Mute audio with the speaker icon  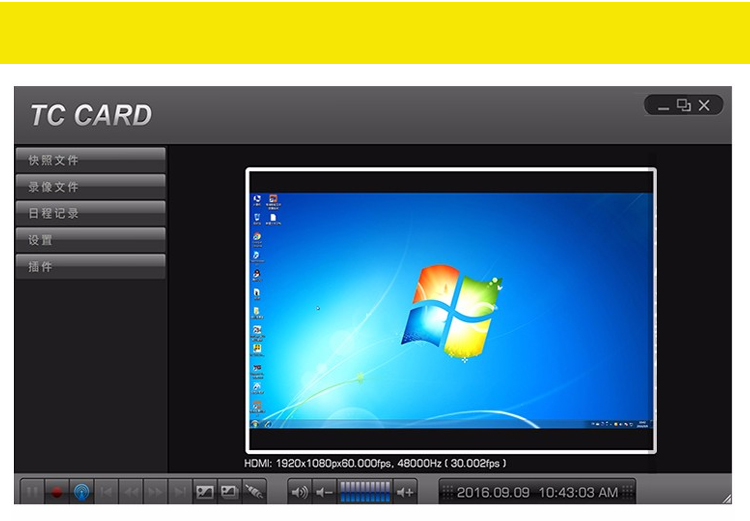tap(300, 492)
